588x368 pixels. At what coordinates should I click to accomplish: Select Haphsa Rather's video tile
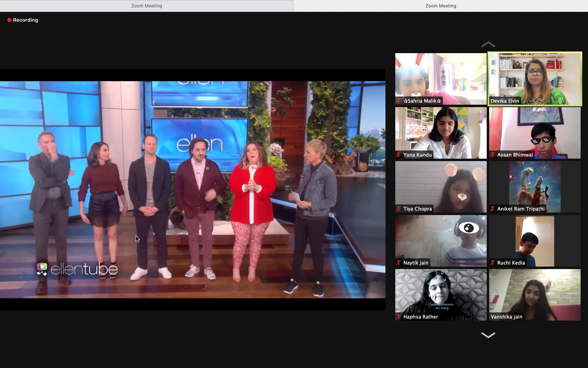[441, 295]
